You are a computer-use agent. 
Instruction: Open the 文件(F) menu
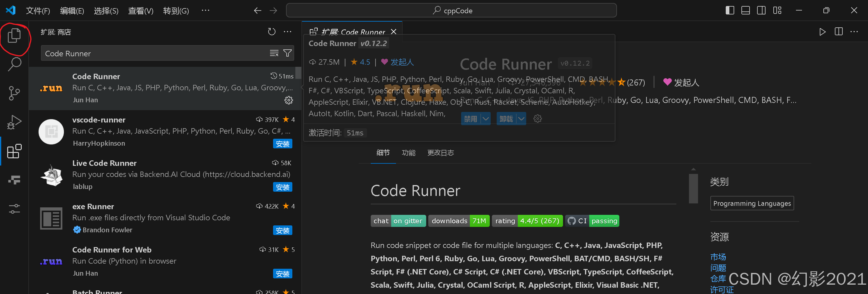(38, 11)
